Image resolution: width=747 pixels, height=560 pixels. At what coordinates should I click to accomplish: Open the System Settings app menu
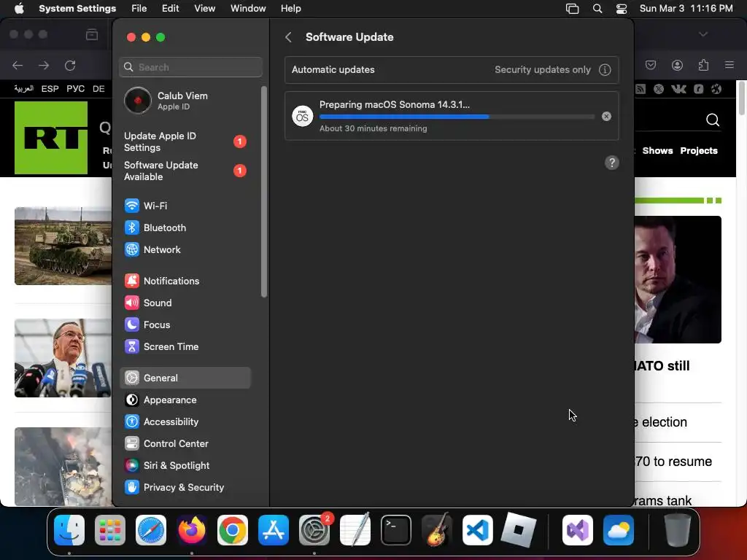point(77,9)
